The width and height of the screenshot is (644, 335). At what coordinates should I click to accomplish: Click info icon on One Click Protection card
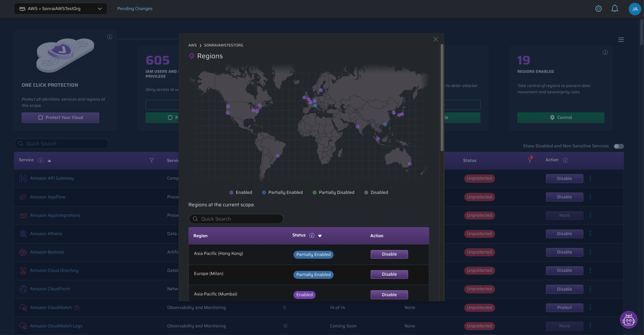pyautogui.click(x=109, y=37)
